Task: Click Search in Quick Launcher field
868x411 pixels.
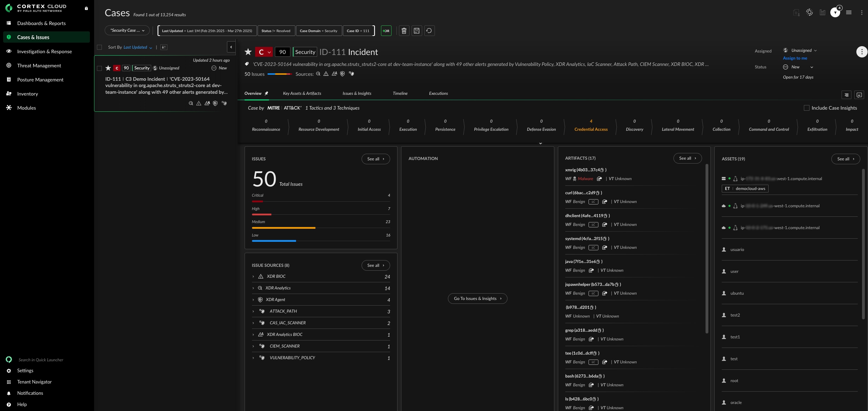Action: [x=41, y=360]
